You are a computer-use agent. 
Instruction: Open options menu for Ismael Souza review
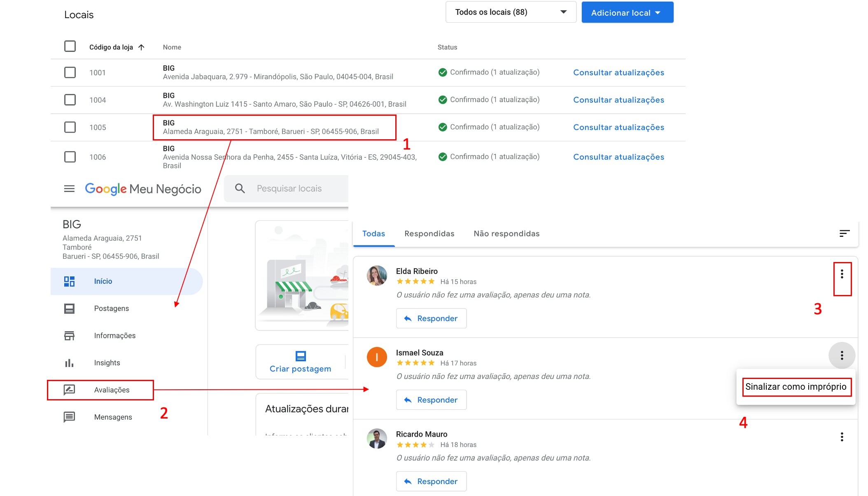click(842, 355)
